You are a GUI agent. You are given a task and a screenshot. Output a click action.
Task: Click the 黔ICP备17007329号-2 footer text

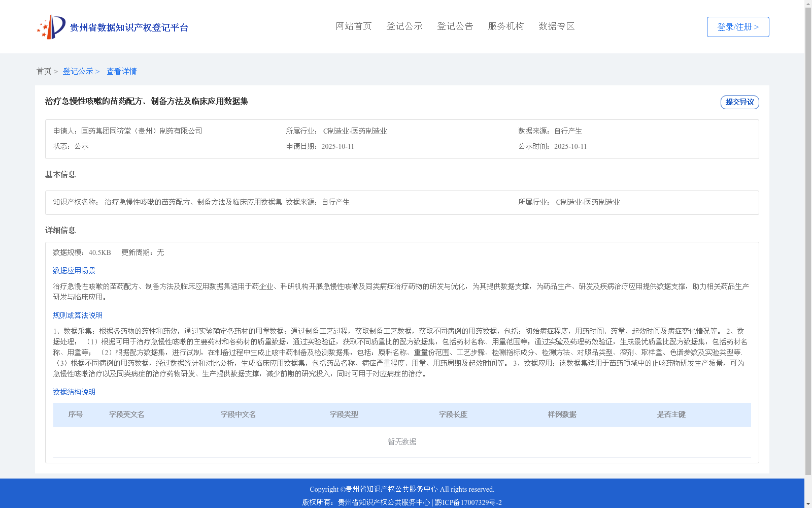click(468, 502)
